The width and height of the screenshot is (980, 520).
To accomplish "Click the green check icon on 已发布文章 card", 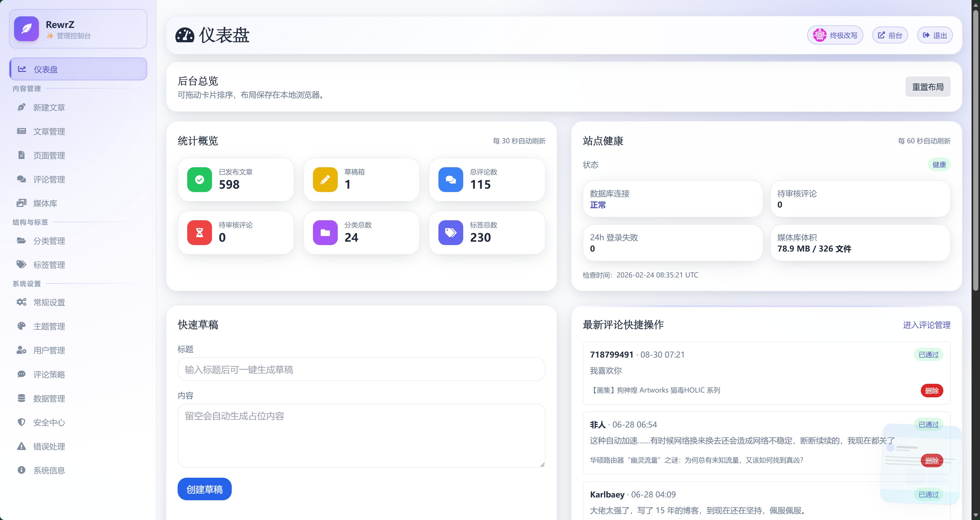I will tap(199, 180).
